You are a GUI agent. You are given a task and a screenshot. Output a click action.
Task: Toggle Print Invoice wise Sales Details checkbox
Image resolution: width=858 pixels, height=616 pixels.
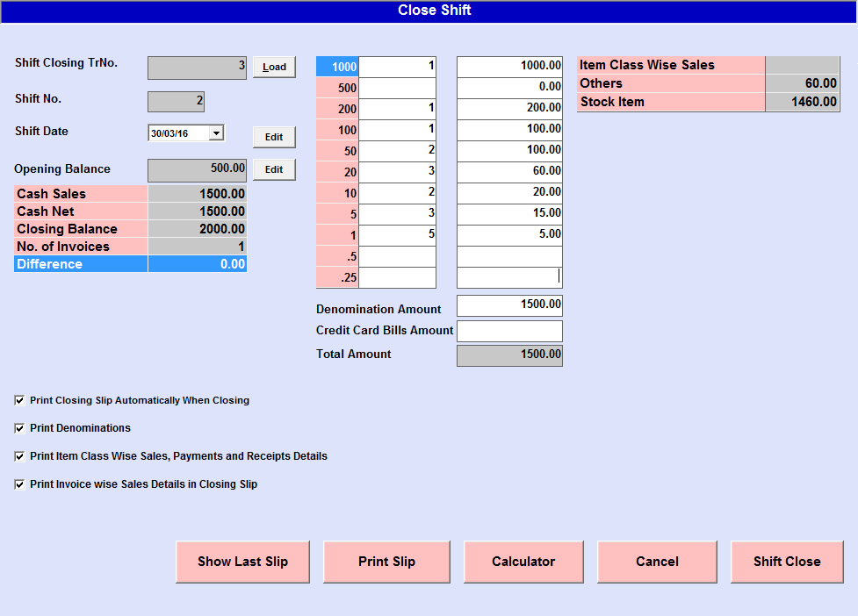[x=20, y=484]
